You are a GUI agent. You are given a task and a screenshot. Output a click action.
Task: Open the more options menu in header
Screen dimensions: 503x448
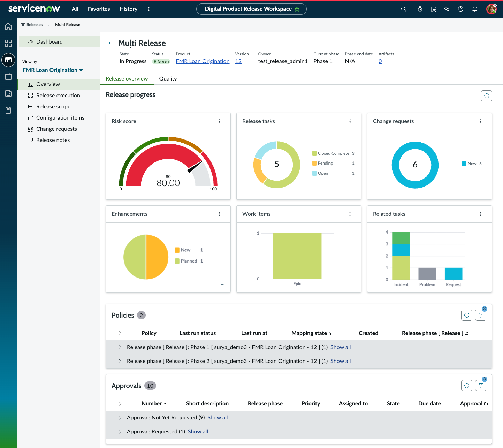click(149, 9)
